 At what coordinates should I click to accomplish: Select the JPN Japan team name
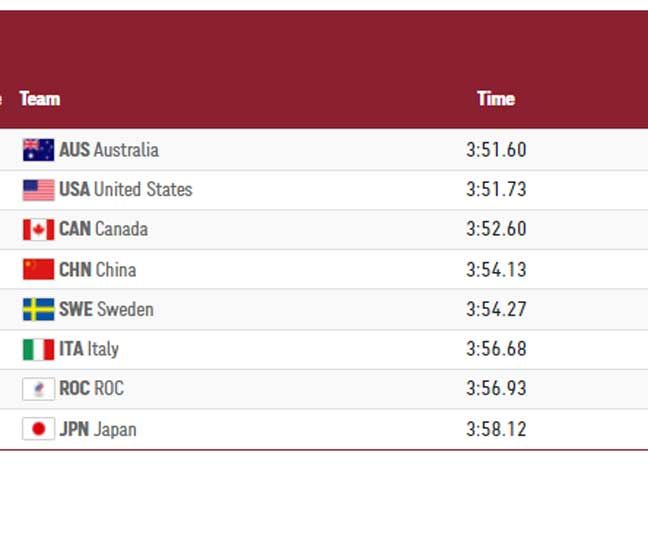point(97,429)
